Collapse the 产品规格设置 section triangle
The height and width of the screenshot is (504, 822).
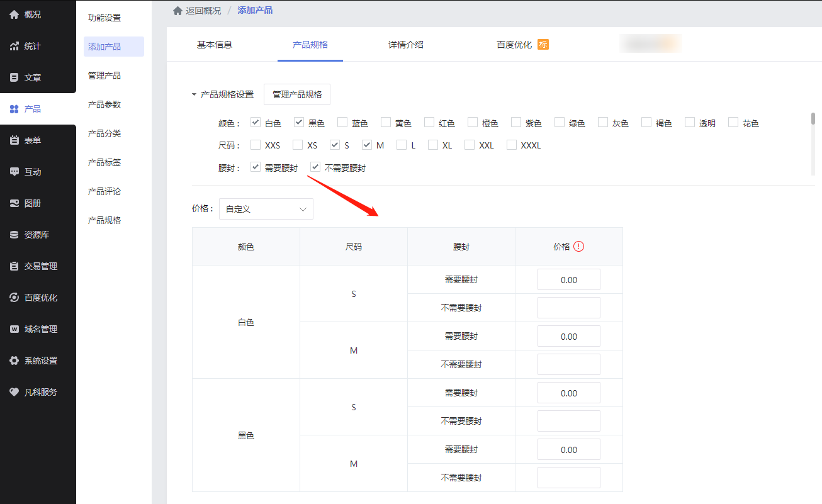point(194,95)
